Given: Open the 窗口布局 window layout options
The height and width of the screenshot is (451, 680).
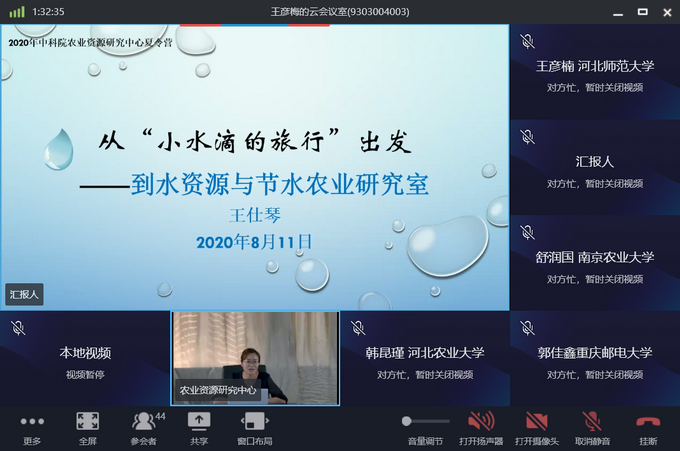Looking at the screenshot, I should pos(254,422).
